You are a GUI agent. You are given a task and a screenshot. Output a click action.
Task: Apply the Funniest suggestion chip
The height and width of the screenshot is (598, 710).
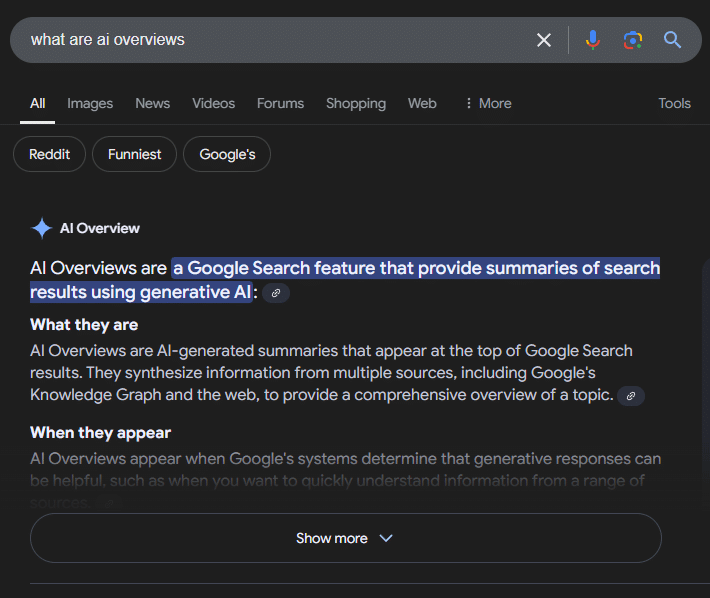point(134,154)
